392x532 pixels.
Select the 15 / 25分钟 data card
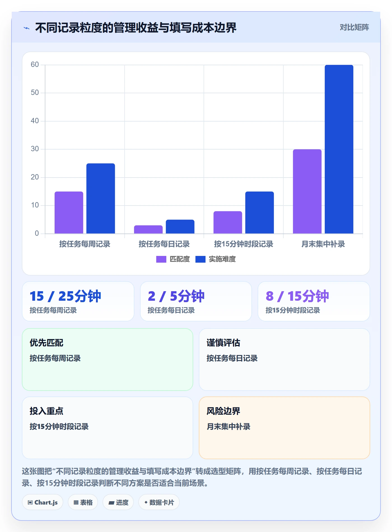coord(78,301)
